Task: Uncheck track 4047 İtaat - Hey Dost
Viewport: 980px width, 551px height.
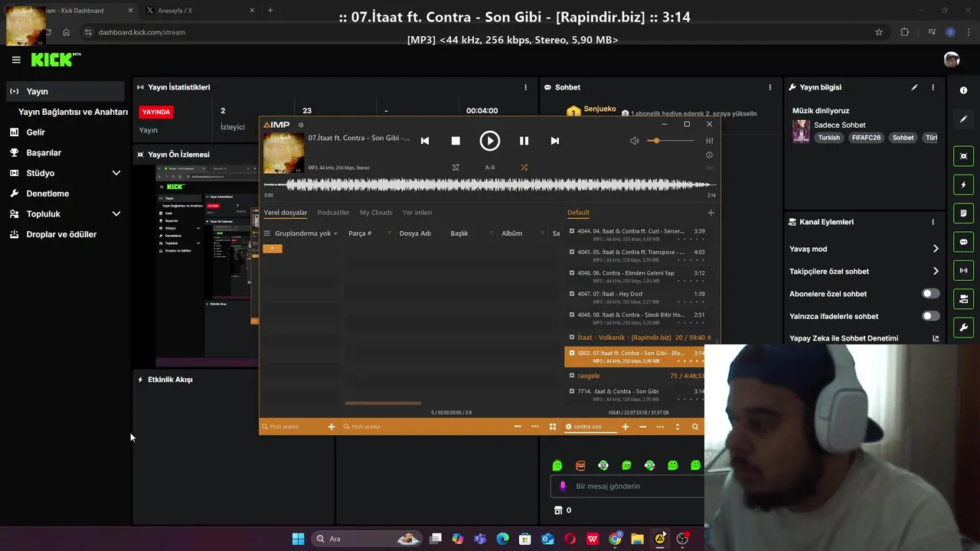Action: tap(572, 294)
